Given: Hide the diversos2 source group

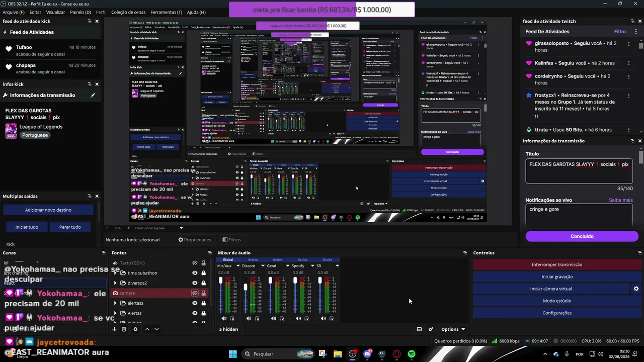Looking at the screenshot, I should point(195,283).
